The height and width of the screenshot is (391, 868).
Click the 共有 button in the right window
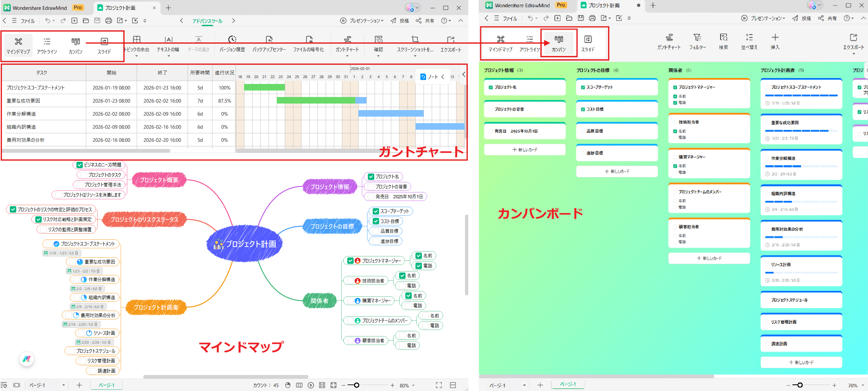831,18
